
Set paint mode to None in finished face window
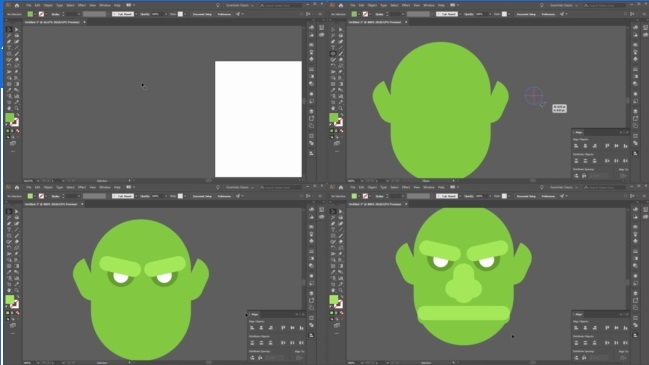click(x=341, y=313)
